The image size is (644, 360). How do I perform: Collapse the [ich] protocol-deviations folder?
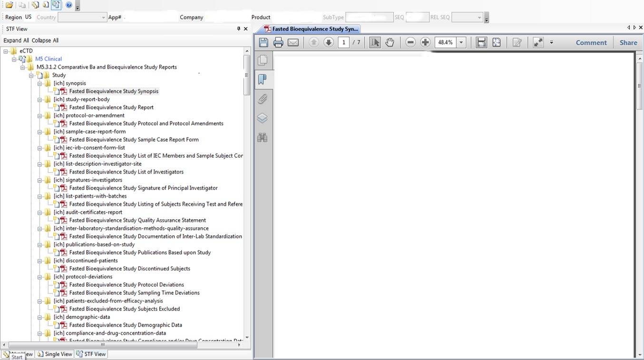tap(40, 277)
